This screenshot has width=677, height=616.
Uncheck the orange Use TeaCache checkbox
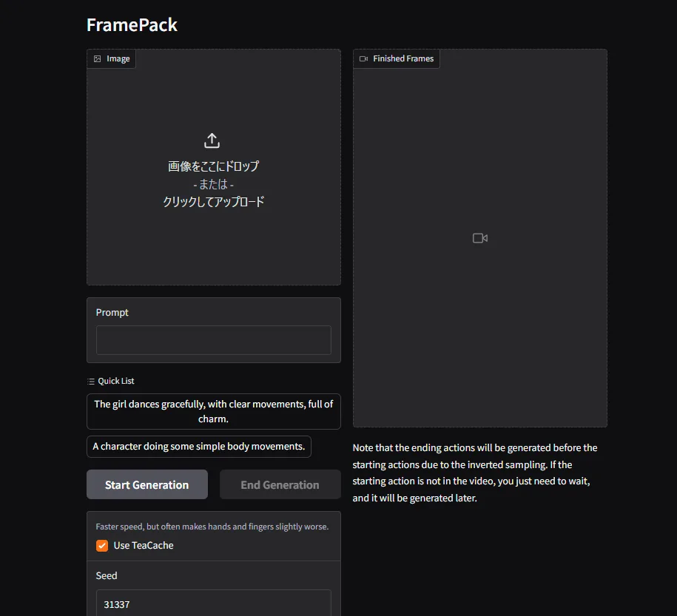coord(102,546)
